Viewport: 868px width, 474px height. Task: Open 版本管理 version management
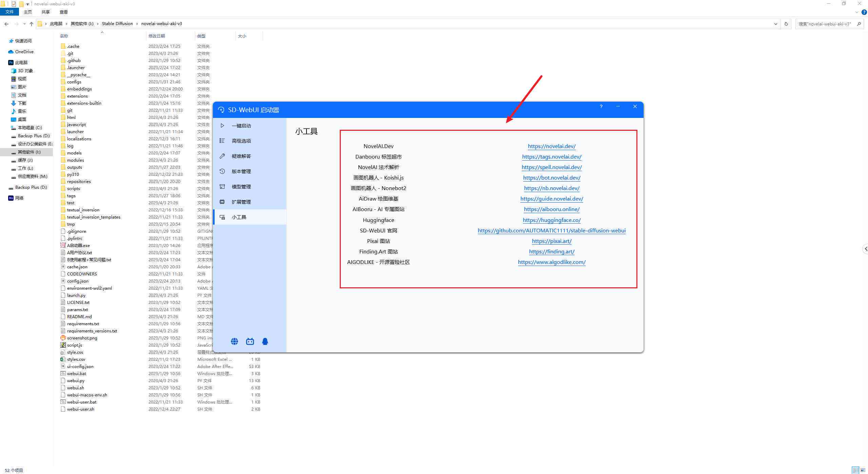pos(250,171)
